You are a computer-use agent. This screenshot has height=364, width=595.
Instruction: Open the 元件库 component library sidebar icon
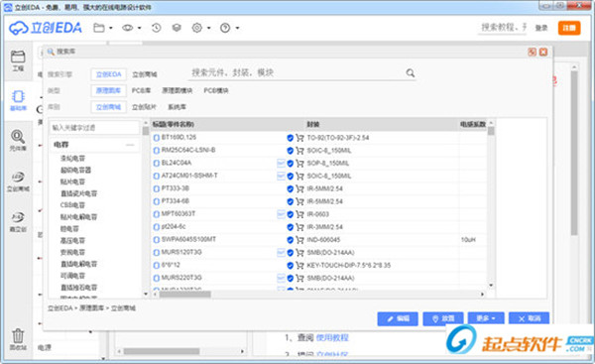[x=18, y=140]
